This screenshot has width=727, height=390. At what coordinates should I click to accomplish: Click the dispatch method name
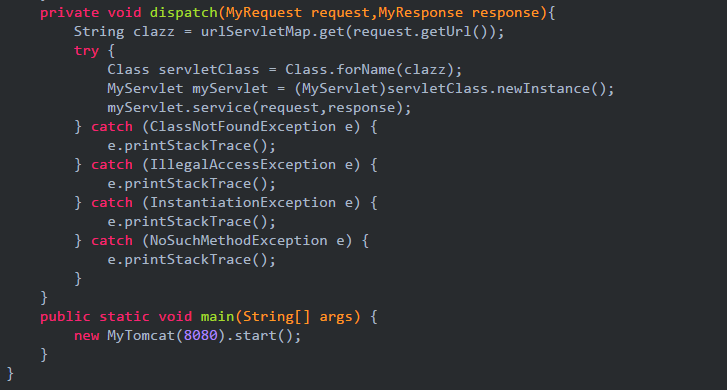point(184,13)
